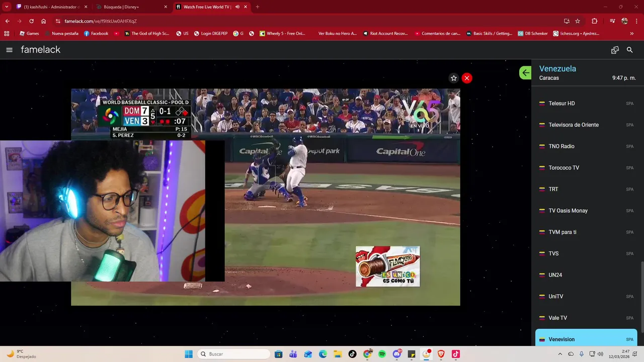This screenshot has width=644, height=362.
Task: Switch to kashifushi Administrador tab
Action: click(x=52, y=7)
